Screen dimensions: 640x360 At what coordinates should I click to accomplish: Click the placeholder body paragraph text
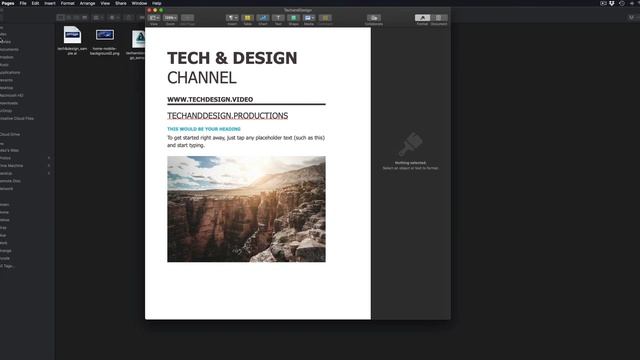point(246,141)
